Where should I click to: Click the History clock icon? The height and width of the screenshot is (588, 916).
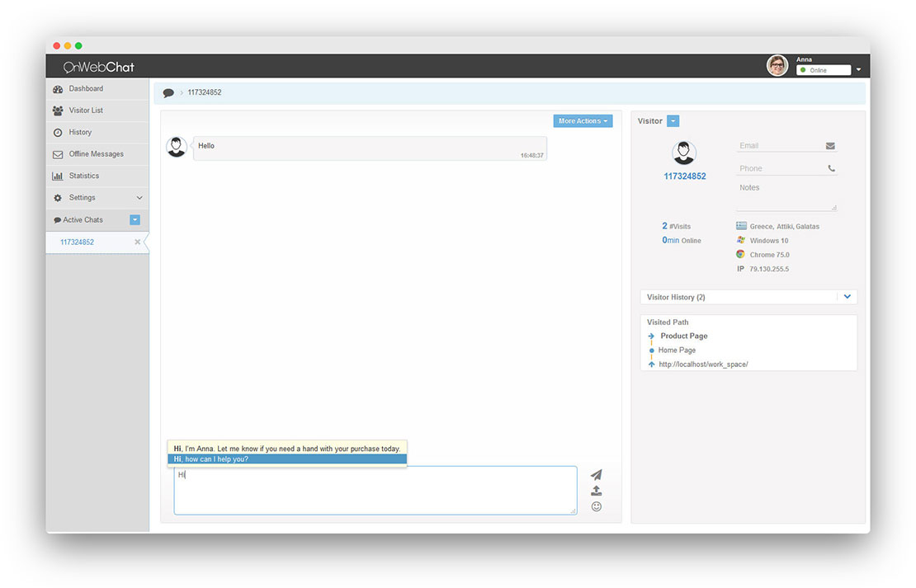58,132
